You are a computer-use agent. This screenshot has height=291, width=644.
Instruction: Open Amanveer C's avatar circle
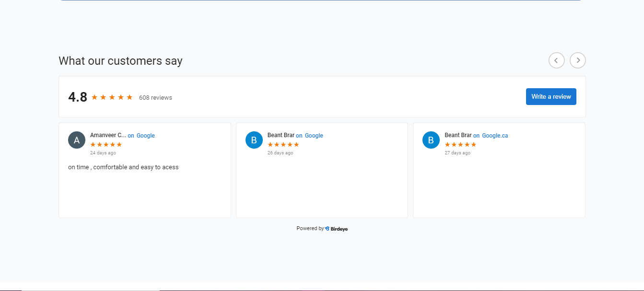coord(77,140)
